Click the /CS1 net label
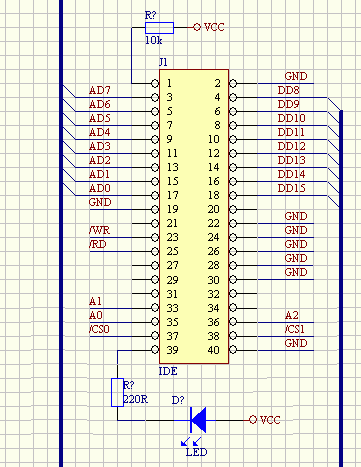Image resolution: width=361 pixels, height=467 pixels. tap(295, 329)
